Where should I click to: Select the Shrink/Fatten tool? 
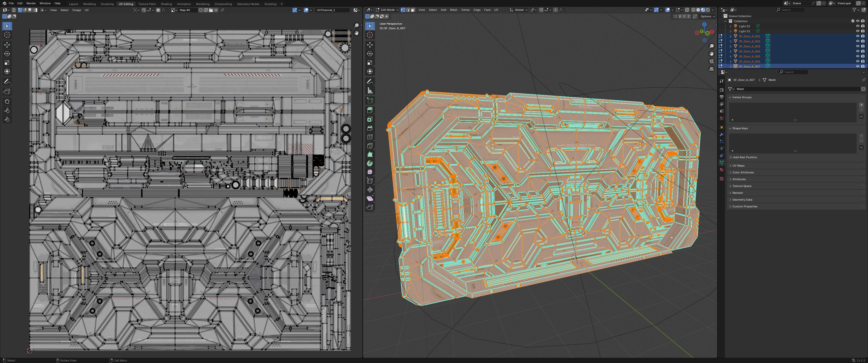pyautogui.click(x=370, y=190)
